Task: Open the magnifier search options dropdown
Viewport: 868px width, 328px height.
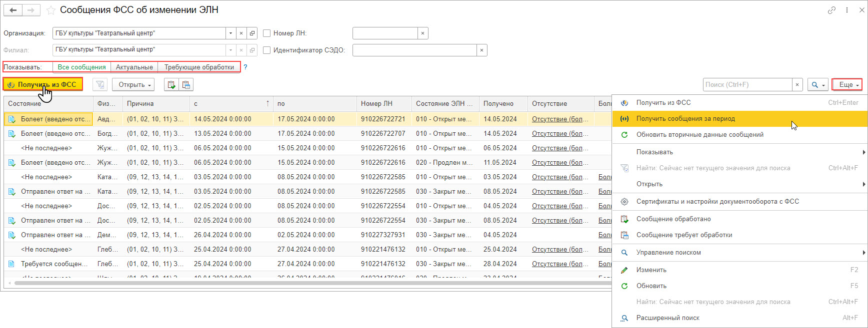Action: click(818, 85)
